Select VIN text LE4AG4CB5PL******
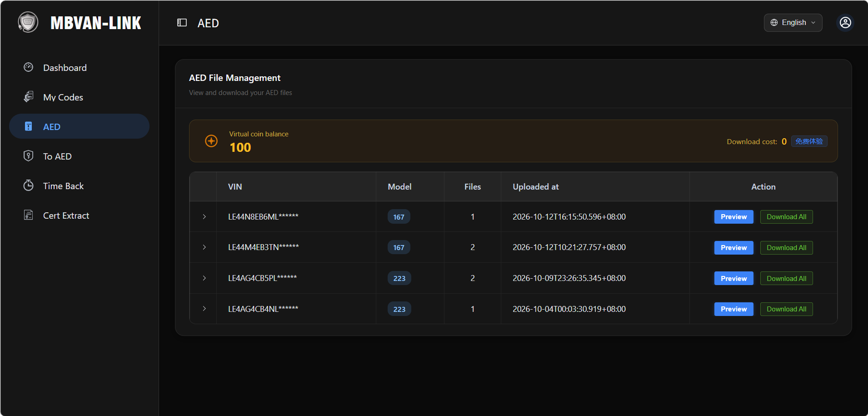This screenshot has width=868, height=416. tap(262, 278)
